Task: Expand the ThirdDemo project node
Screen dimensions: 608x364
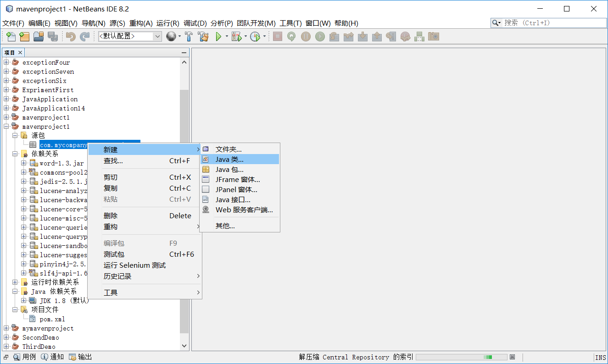Action: coord(6,347)
